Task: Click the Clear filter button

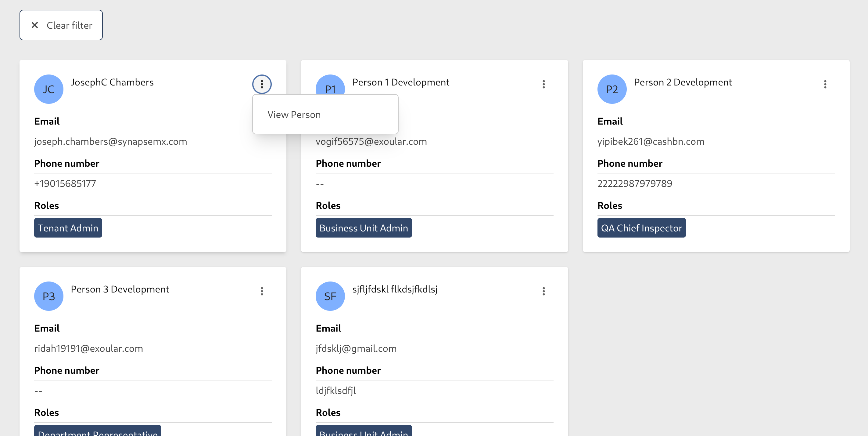Action: [x=61, y=25]
